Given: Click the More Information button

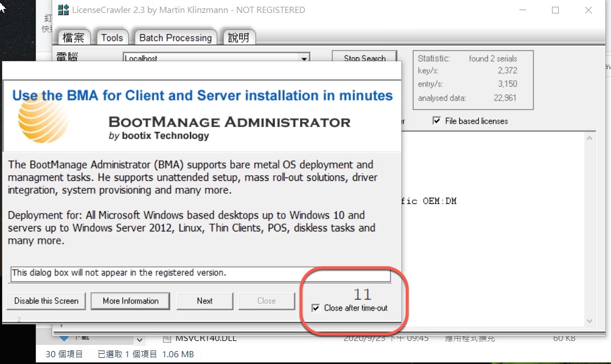Looking at the screenshot, I should 130,301.
